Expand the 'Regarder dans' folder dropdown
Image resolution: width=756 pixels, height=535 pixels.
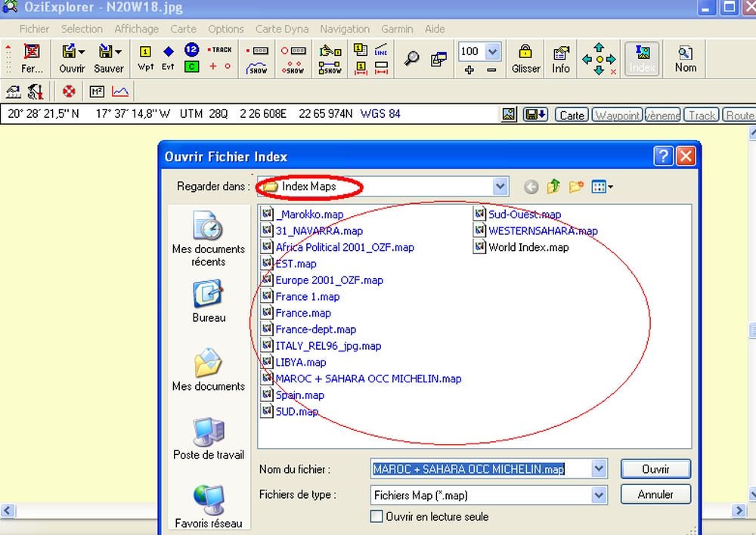(500, 187)
